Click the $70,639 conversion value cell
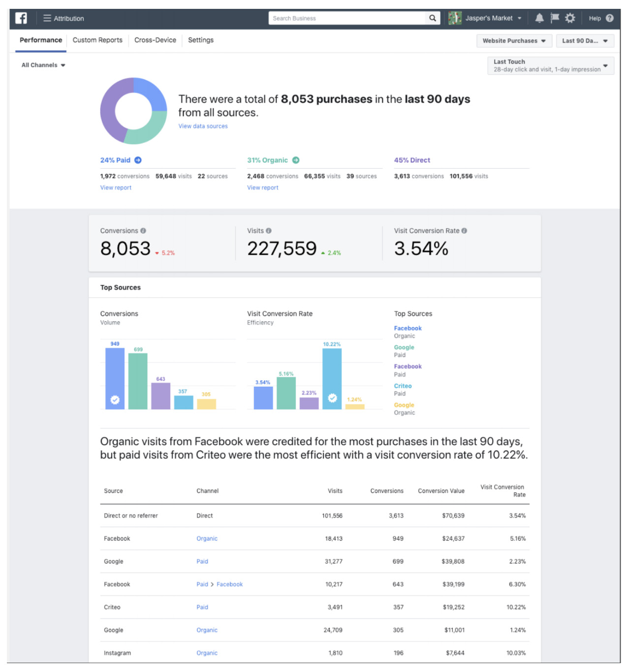Viewport: 628px width, 672px height. click(x=453, y=516)
